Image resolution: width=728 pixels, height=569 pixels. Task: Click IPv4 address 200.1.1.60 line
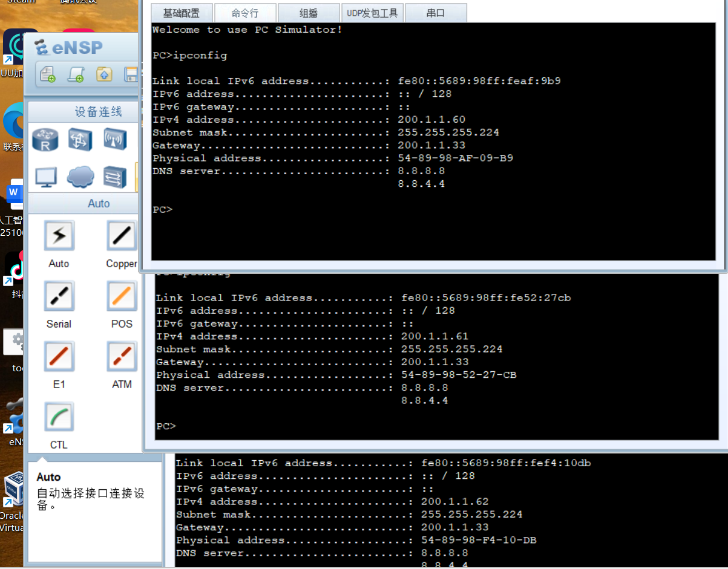[x=309, y=120]
